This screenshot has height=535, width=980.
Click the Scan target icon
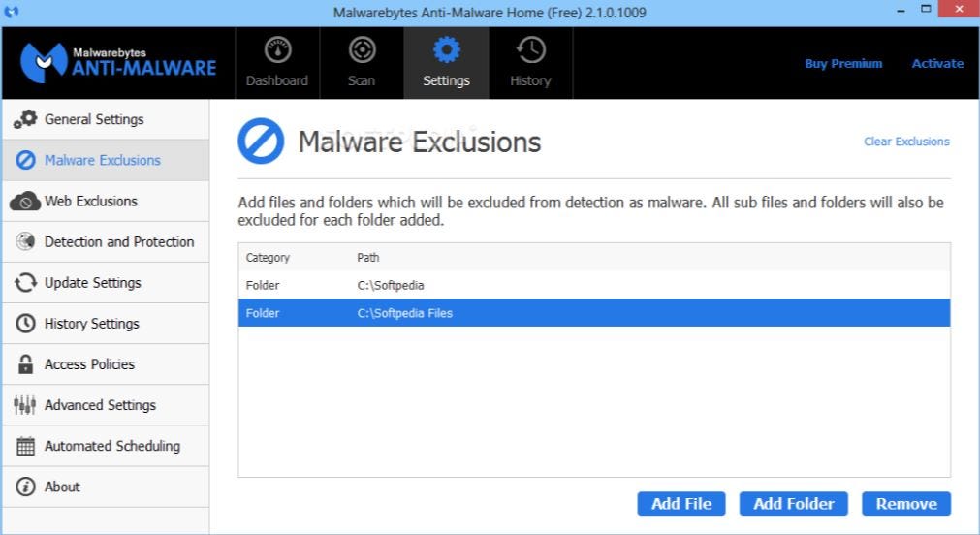click(362, 50)
